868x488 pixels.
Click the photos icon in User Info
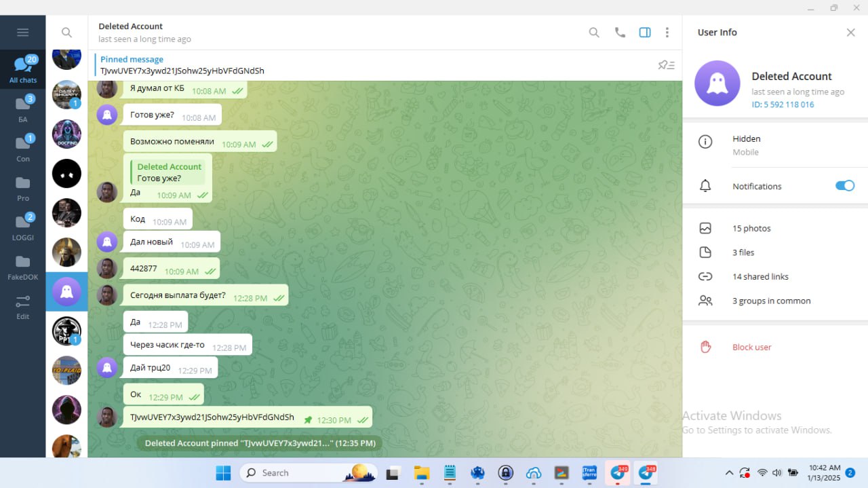point(705,228)
